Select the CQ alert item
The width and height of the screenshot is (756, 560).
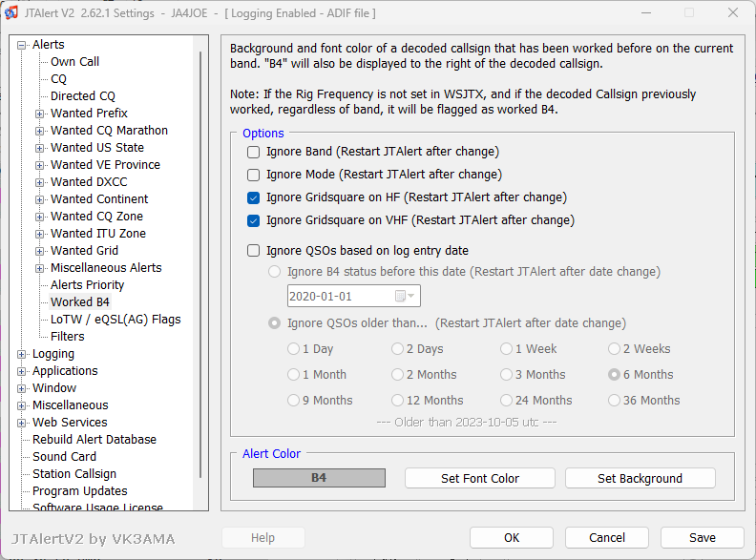pos(58,79)
